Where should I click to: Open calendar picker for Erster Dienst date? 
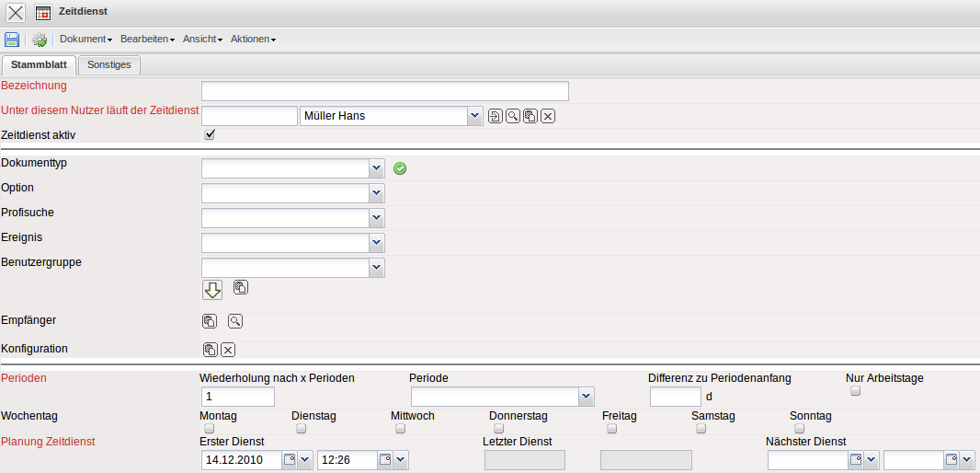290,460
